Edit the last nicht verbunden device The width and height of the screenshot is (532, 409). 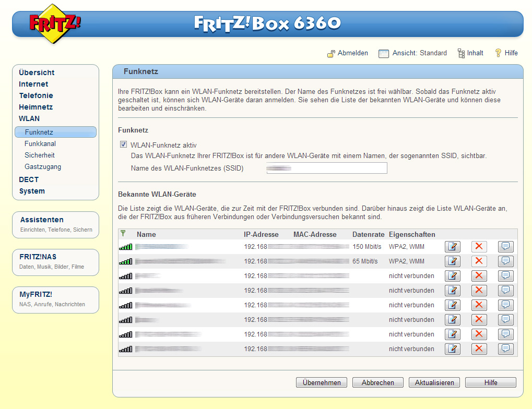[452, 348]
